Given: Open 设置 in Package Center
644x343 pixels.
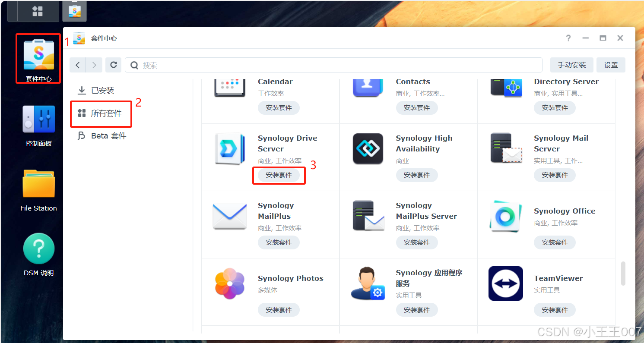Looking at the screenshot, I should pyautogui.click(x=611, y=65).
